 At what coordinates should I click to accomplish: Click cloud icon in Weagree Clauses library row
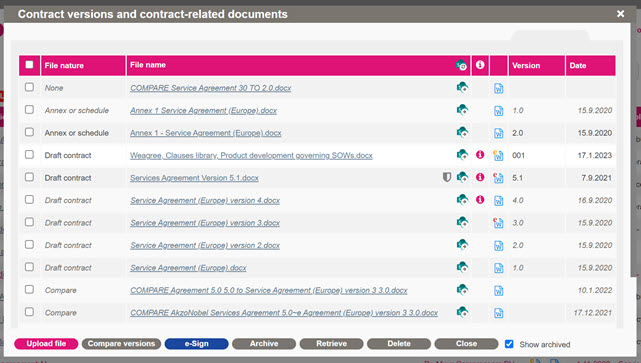(462, 155)
